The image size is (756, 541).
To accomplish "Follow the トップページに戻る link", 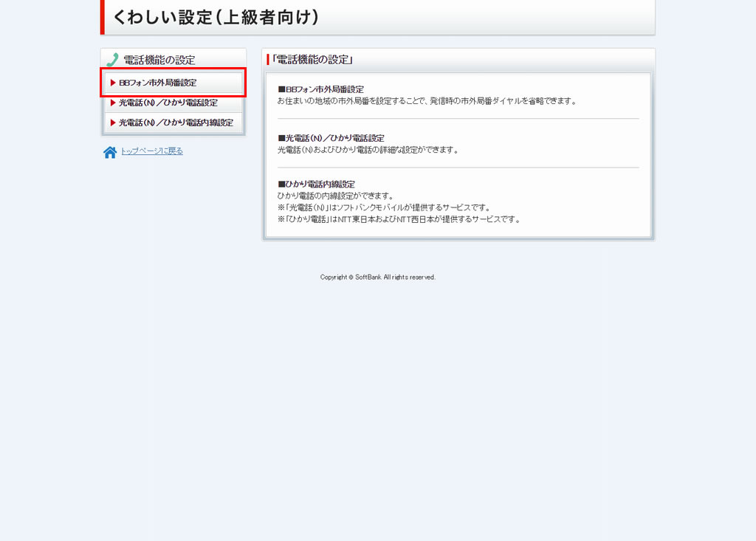I will [x=151, y=151].
